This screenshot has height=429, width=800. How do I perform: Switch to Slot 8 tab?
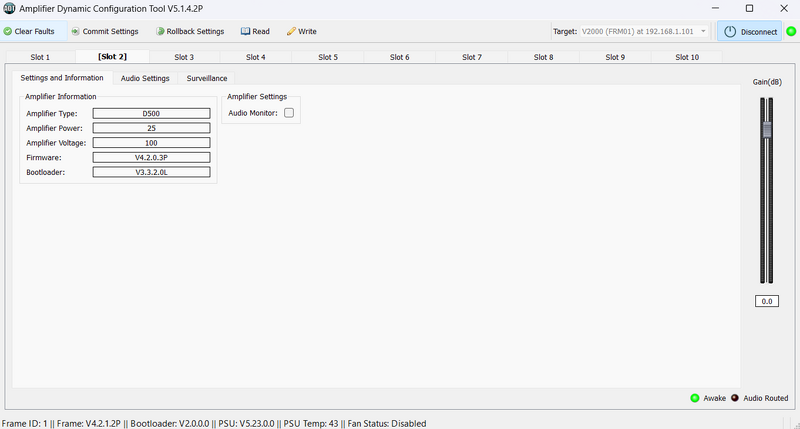[x=543, y=57]
